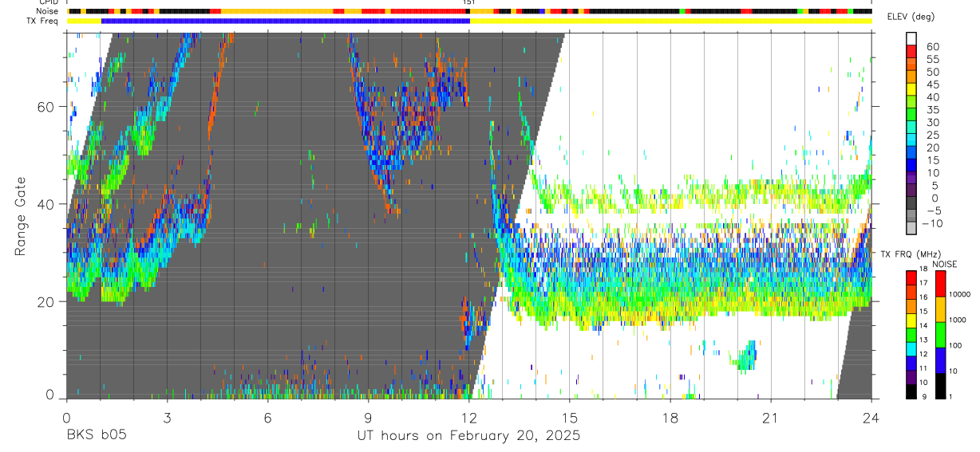Select the white top segment of ELEV color bar
980x452 pixels.
pyautogui.click(x=911, y=39)
